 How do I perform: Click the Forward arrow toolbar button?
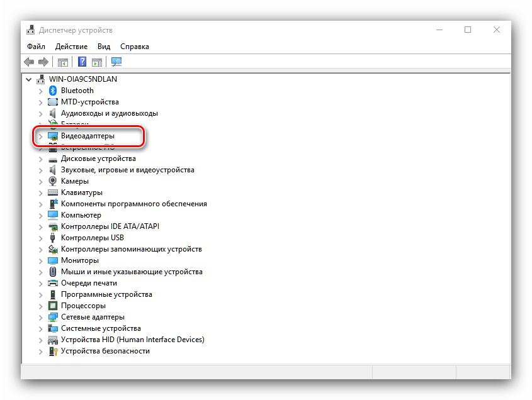[x=43, y=62]
